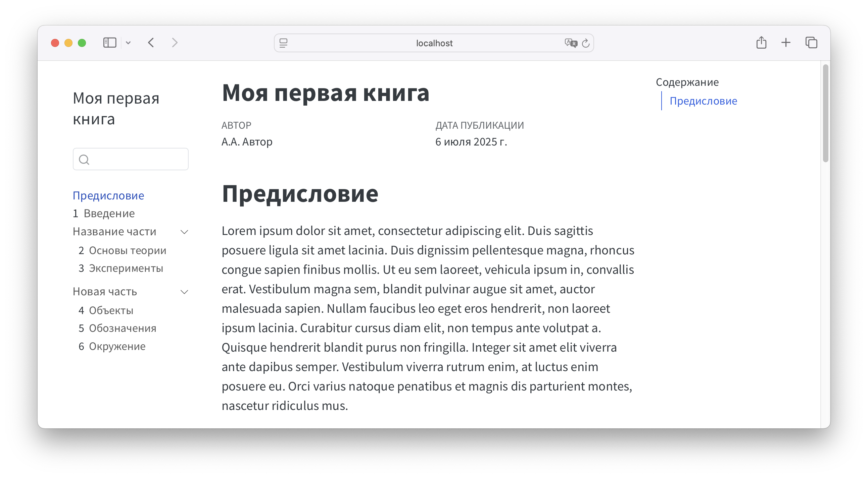868x478 pixels.
Task: Click the translate page icon
Action: click(x=571, y=43)
